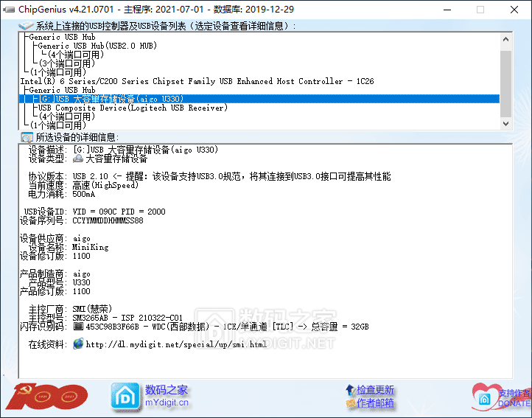Click the device list scroll up arrow
The width and height of the screenshot is (532, 418).
coord(505,39)
